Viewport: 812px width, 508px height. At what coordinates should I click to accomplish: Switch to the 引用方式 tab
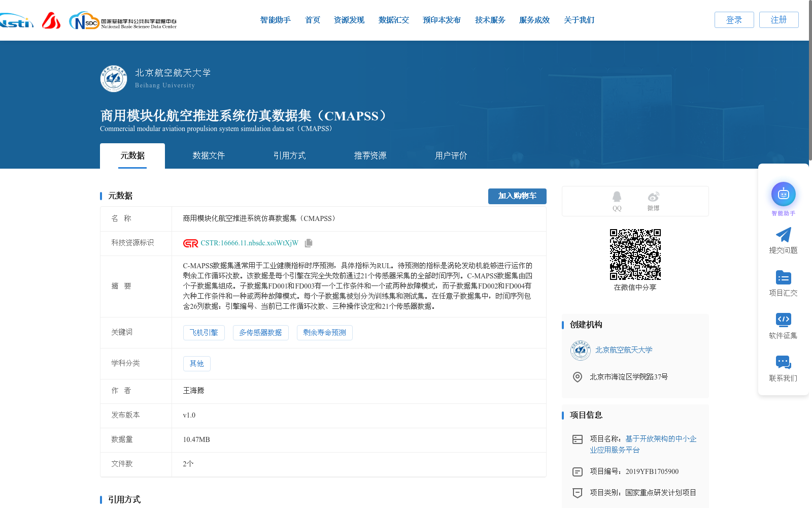point(289,156)
